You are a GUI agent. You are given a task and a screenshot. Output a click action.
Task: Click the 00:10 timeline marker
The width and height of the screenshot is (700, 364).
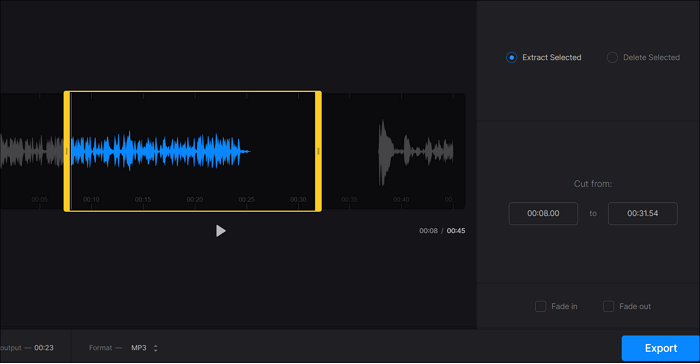click(91, 200)
